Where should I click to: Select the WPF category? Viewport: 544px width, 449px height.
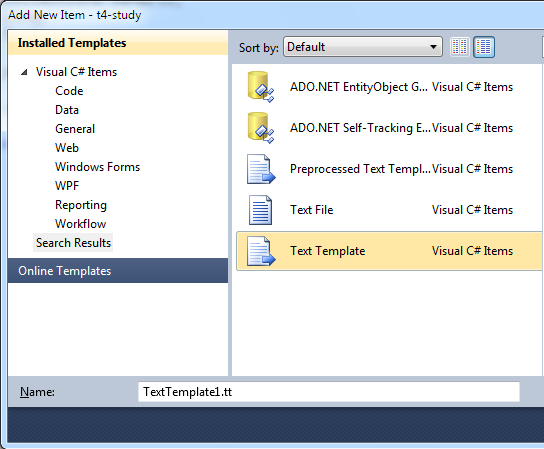67,186
